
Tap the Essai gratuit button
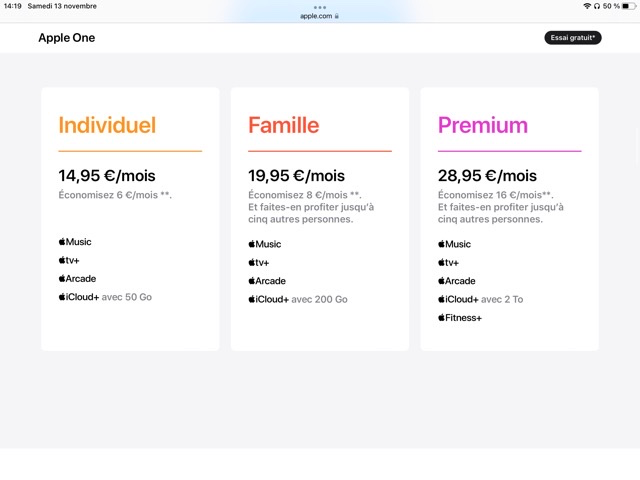(x=573, y=38)
